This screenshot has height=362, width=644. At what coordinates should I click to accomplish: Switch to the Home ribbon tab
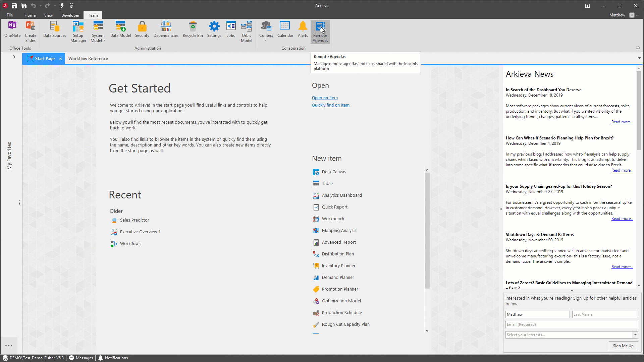click(x=30, y=15)
